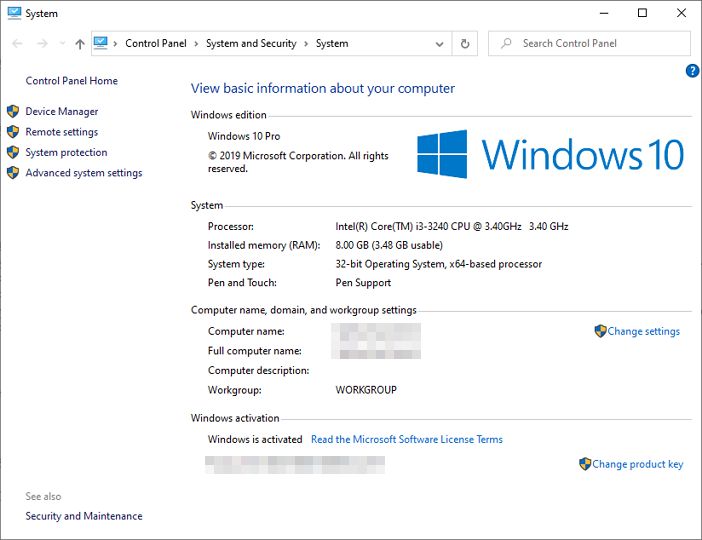Expand chevron after Control Panel breadcrumb
The height and width of the screenshot is (540, 702).
pos(196,43)
